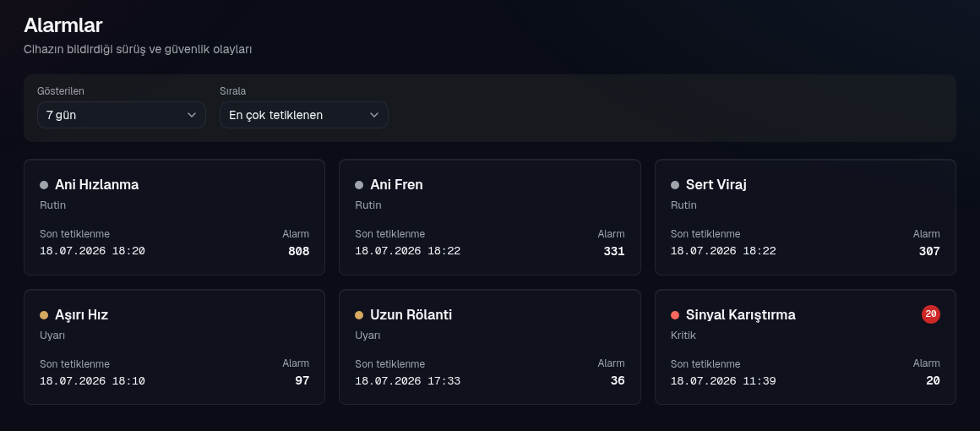This screenshot has height=431, width=980.
Task: Click the amber status dot beside Aşırı Hız
Action: pyautogui.click(x=44, y=315)
